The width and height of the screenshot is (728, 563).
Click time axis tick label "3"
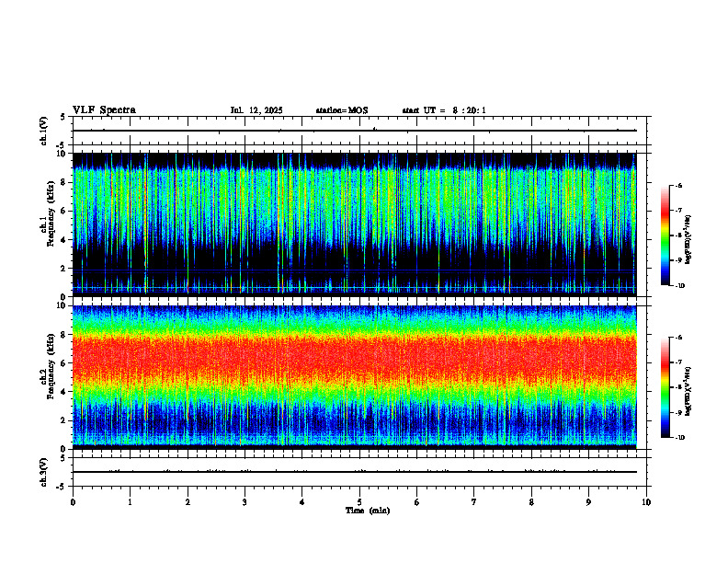point(245,502)
